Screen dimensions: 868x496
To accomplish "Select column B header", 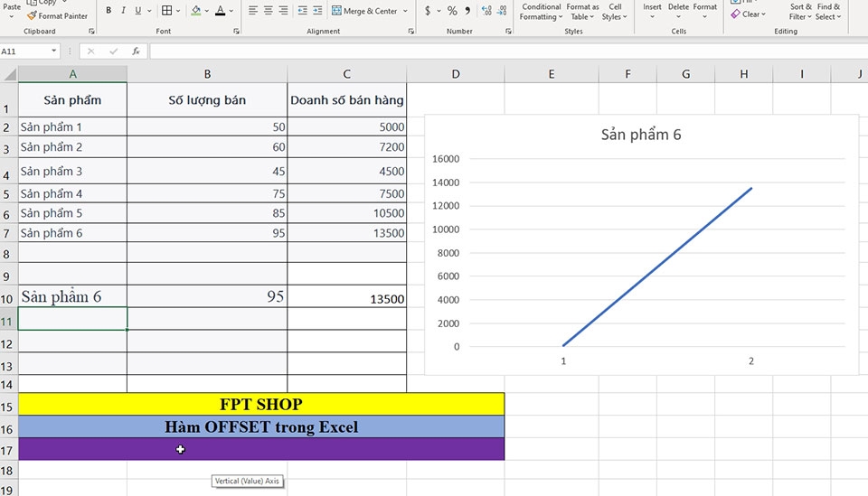I will pos(207,74).
